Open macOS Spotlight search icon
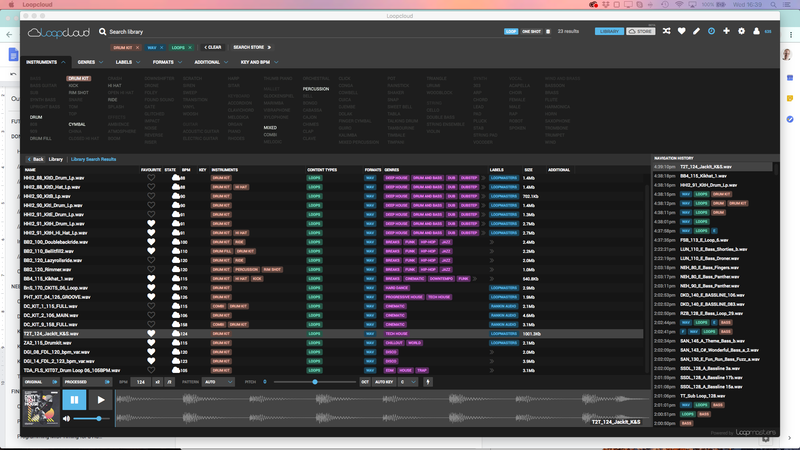Screen dimensions: 800x450 point(773,5)
